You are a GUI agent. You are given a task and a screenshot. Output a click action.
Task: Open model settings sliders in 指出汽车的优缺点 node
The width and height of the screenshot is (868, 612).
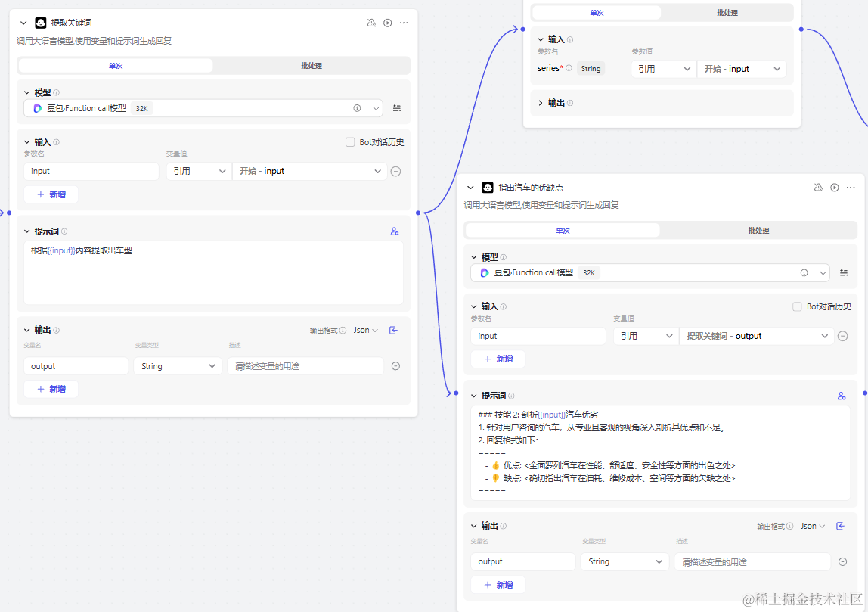[x=844, y=272]
